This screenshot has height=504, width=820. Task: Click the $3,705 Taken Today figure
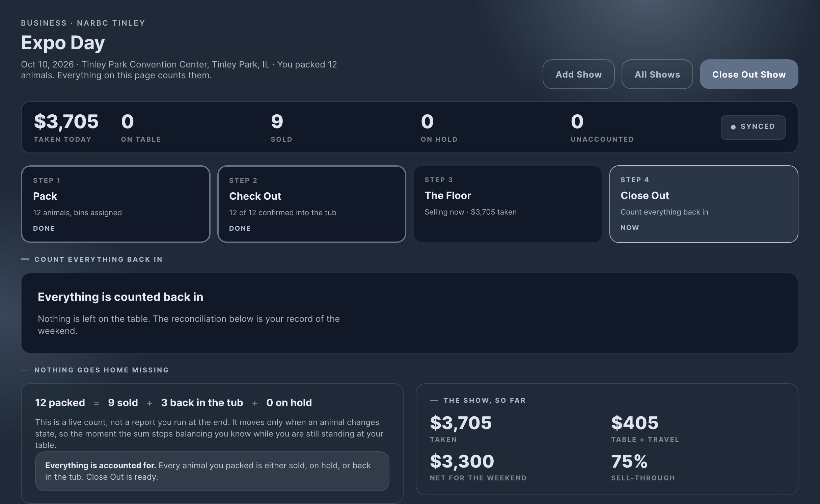(x=66, y=127)
